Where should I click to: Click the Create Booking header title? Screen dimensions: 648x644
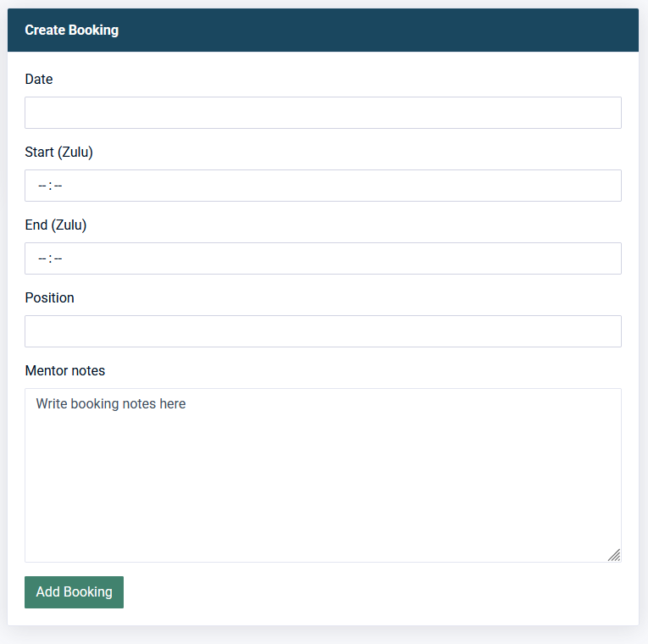point(72,31)
